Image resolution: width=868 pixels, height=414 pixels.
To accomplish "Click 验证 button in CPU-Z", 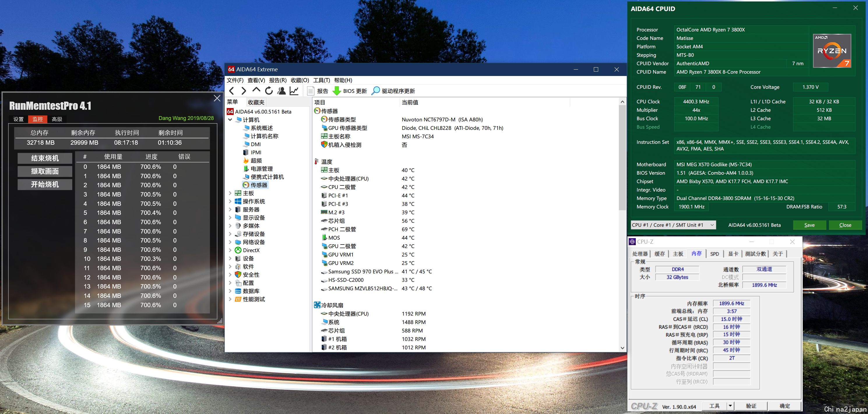I will click(751, 406).
